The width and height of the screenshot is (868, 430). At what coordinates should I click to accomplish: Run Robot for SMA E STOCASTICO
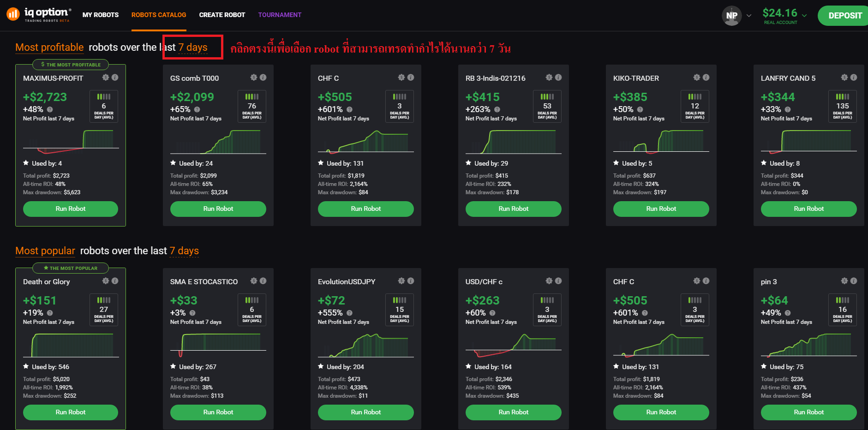click(218, 412)
